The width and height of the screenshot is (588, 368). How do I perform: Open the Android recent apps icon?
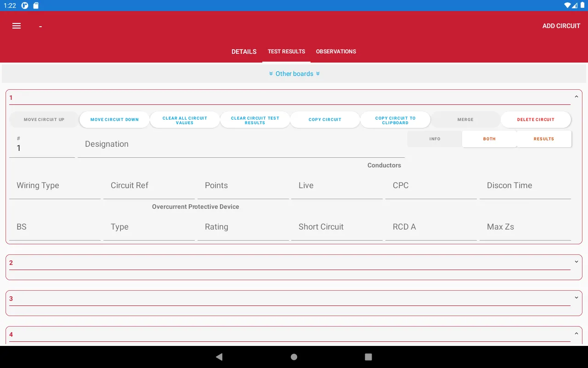coord(368,356)
